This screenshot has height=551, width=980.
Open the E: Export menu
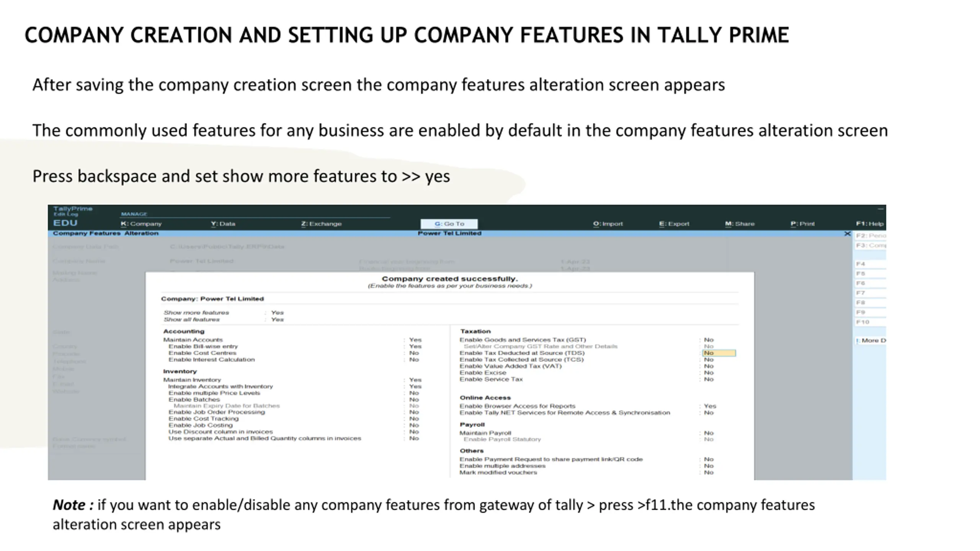pyautogui.click(x=674, y=224)
